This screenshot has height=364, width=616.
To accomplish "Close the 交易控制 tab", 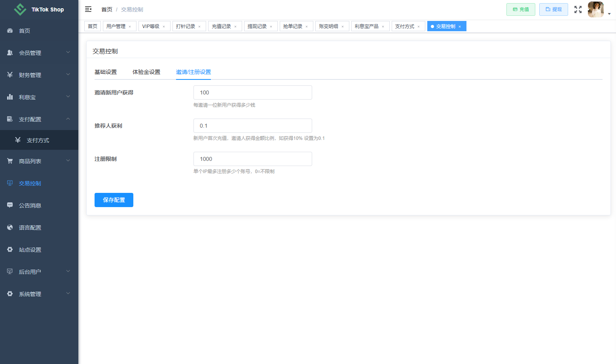I will point(460,26).
